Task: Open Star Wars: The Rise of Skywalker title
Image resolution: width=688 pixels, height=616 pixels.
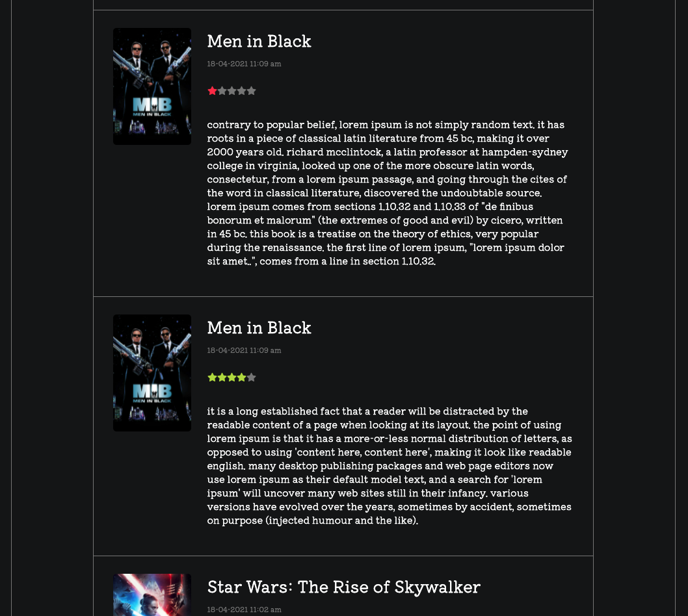Action: [x=343, y=587]
